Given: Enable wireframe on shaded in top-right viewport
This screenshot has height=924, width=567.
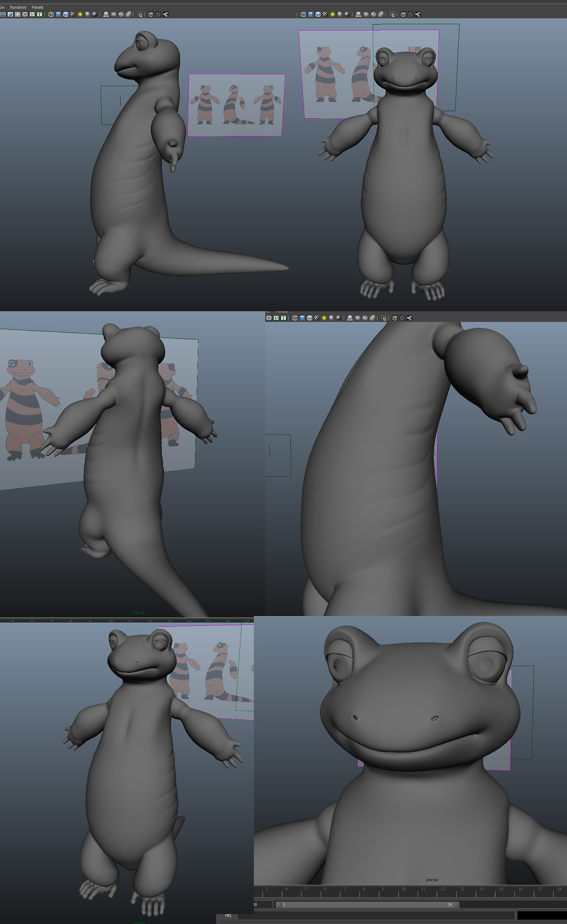Looking at the screenshot, I should [x=318, y=14].
